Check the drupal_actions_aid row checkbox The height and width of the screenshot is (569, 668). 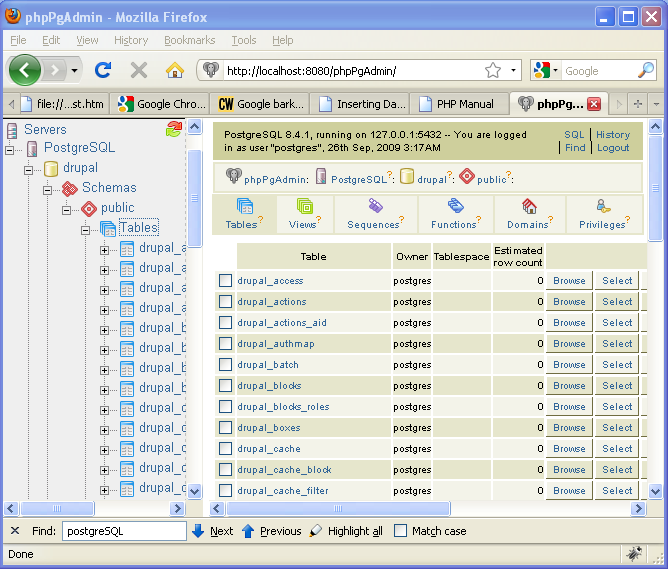click(225, 322)
